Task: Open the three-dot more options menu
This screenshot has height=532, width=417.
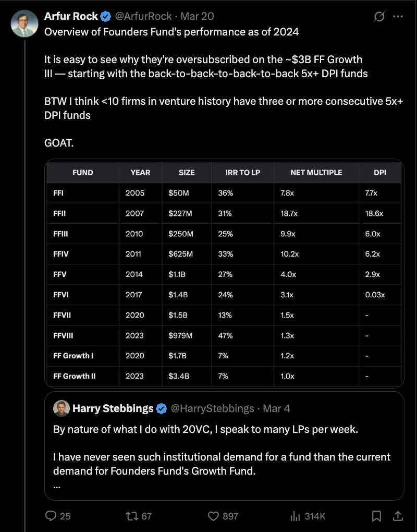Action: coord(398,16)
